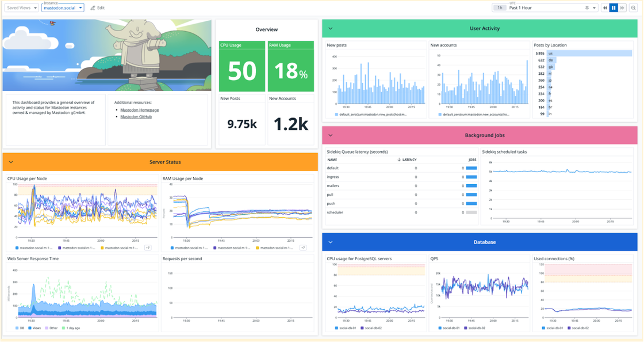Toggle the 1 day ago legend entry
644x342 pixels.
[73, 327]
